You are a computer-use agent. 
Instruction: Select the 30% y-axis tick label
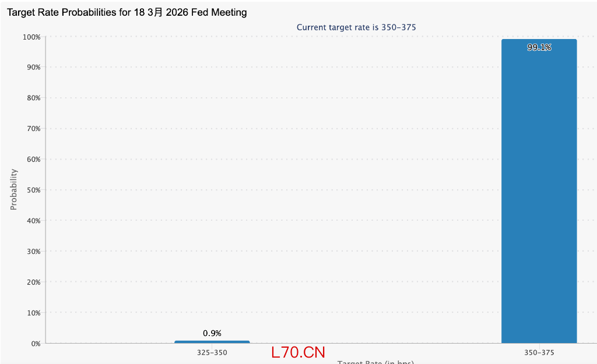(x=33, y=252)
